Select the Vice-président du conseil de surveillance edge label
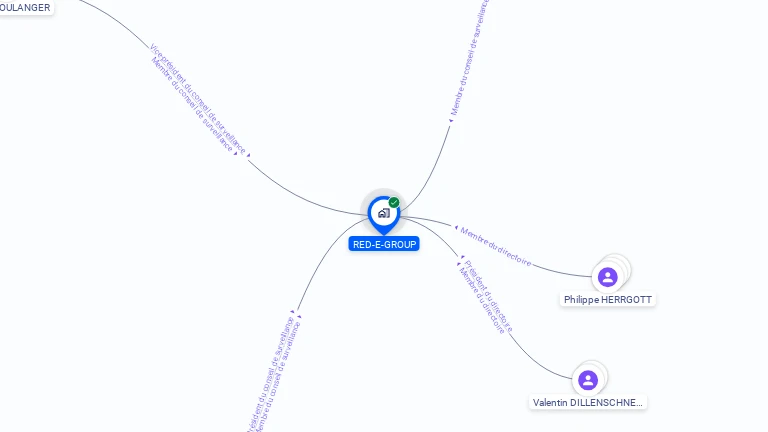 tap(197, 98)
